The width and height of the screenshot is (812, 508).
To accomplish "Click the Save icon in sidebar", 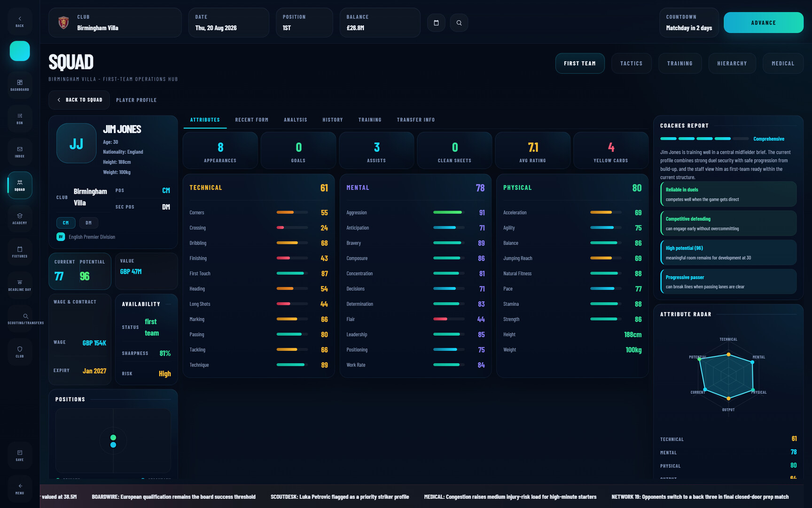I will (20, 455).
